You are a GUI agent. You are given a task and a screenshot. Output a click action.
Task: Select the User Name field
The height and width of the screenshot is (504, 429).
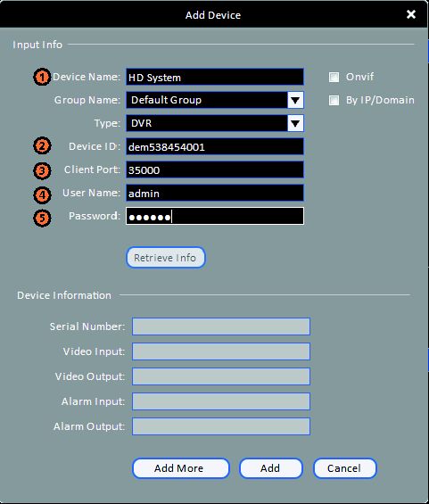(215, 193)
